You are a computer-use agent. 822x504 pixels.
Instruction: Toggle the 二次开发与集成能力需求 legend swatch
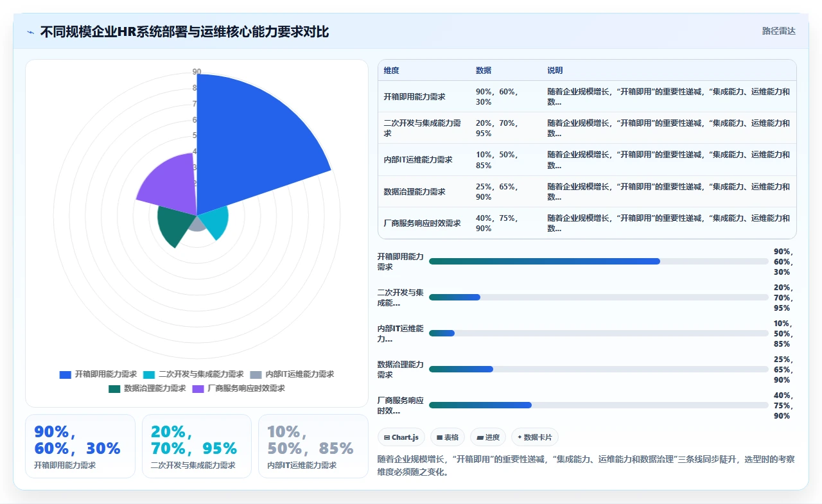point(149,374)
